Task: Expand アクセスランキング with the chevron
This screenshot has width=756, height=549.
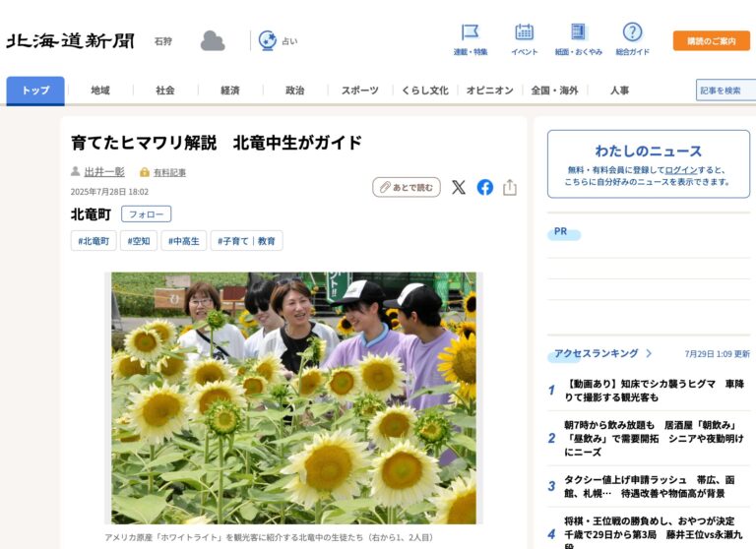Action: click(x=649, y=353)
